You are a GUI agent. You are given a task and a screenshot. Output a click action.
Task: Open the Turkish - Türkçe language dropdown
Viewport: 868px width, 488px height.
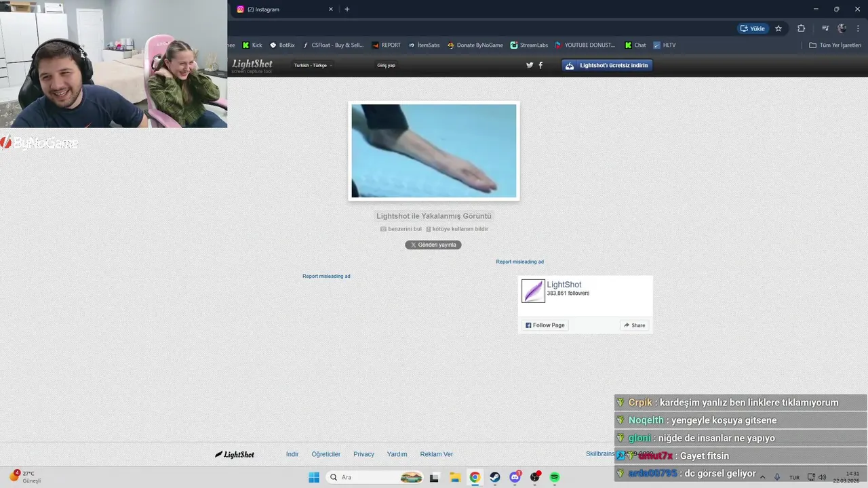[313, 66]
